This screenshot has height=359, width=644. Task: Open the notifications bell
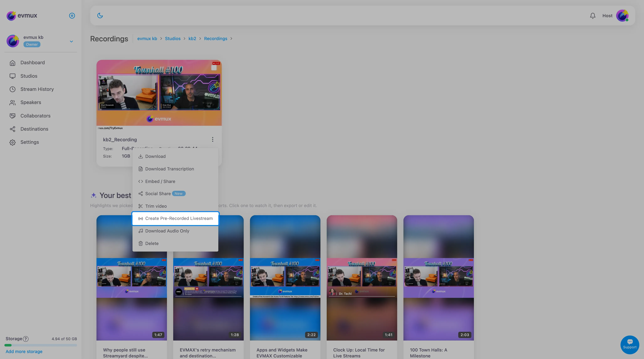click(x=592, y=16)
